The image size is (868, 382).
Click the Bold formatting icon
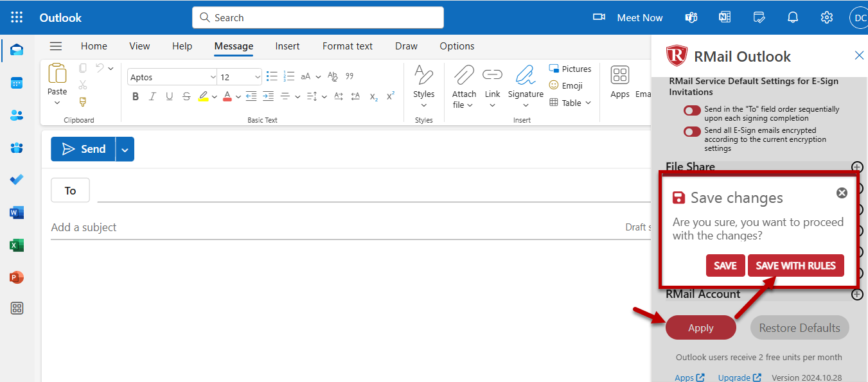[x=136, y=96]
